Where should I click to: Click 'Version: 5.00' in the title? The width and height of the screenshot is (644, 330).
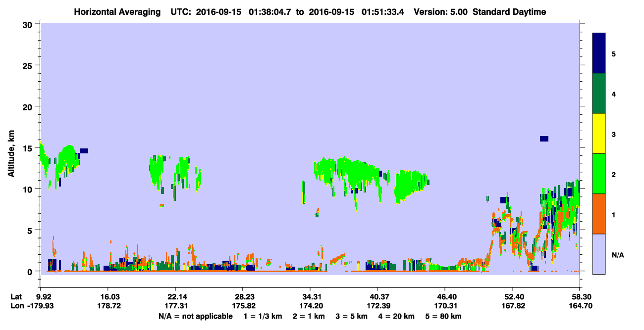tap(441, 12)
